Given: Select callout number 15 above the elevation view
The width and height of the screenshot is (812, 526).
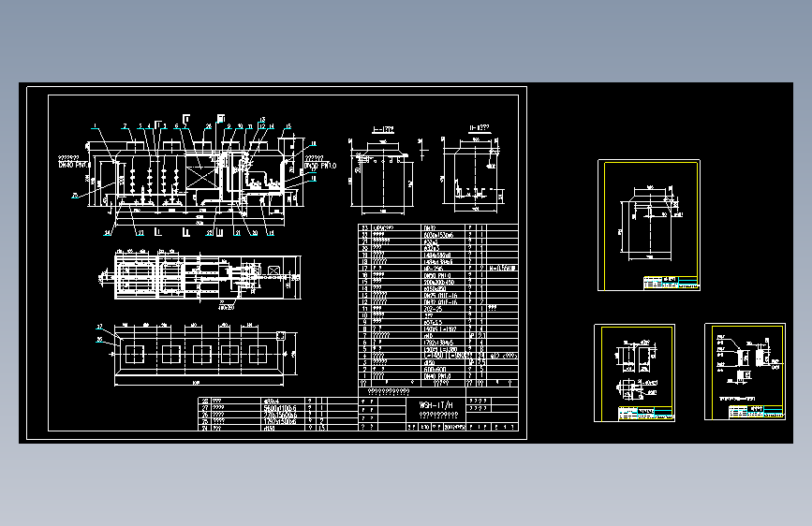Looking at the screenshot, I should point(288,125).
